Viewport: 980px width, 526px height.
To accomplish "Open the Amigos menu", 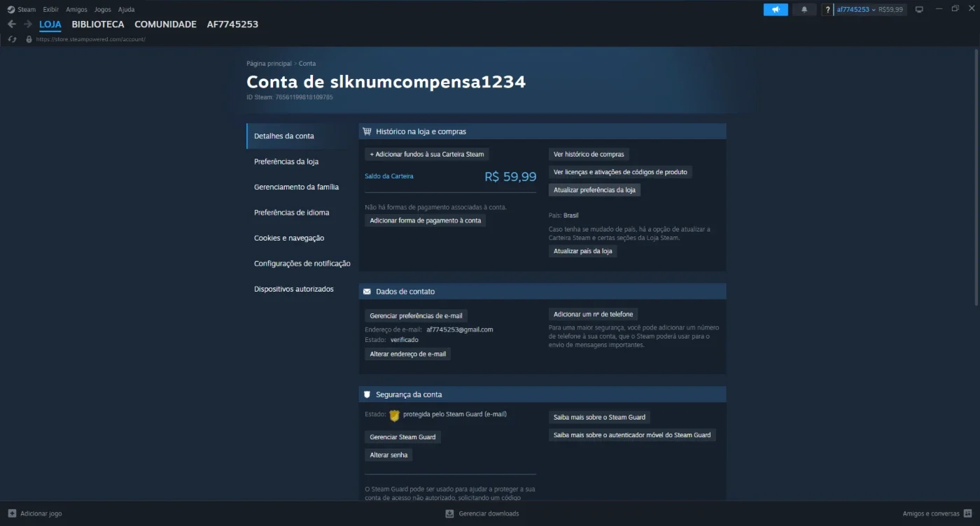I will point(76,10).
